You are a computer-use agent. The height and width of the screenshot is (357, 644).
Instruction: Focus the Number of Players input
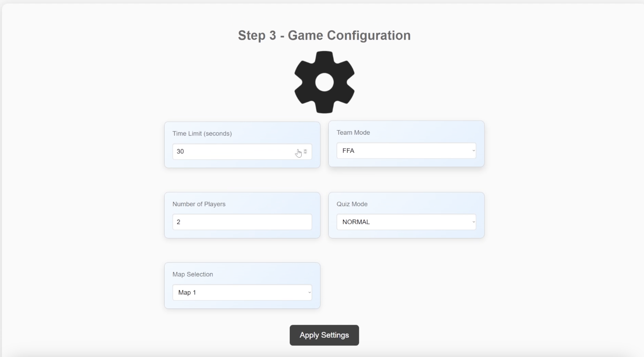click(242, 222)
